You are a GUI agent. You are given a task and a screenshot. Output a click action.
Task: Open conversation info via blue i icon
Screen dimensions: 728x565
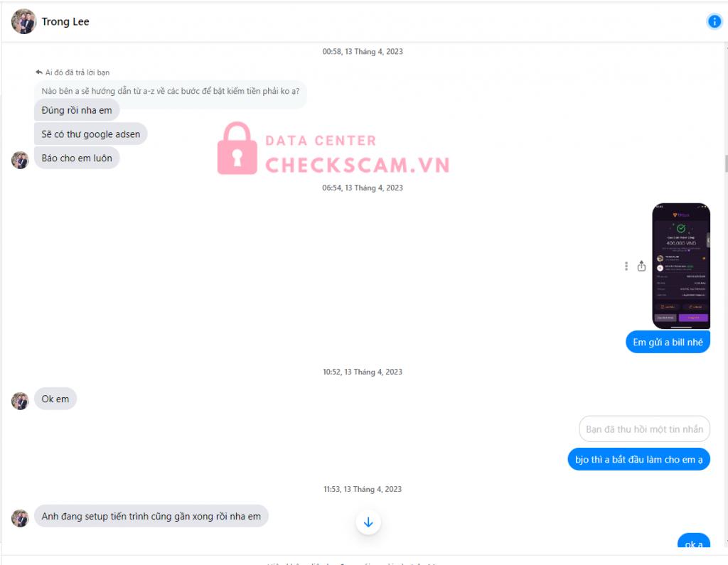(714, 21)
